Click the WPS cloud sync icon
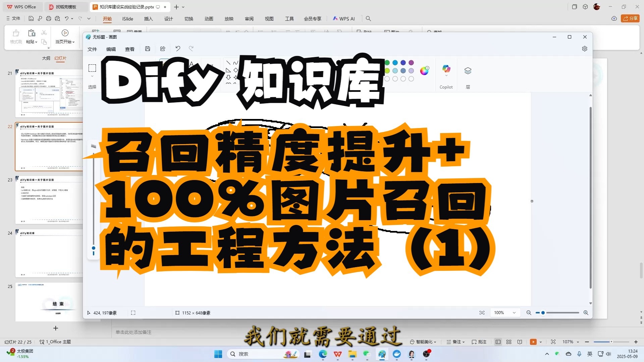The height and width of the screenshot is (362, 644). coord(614,18)
